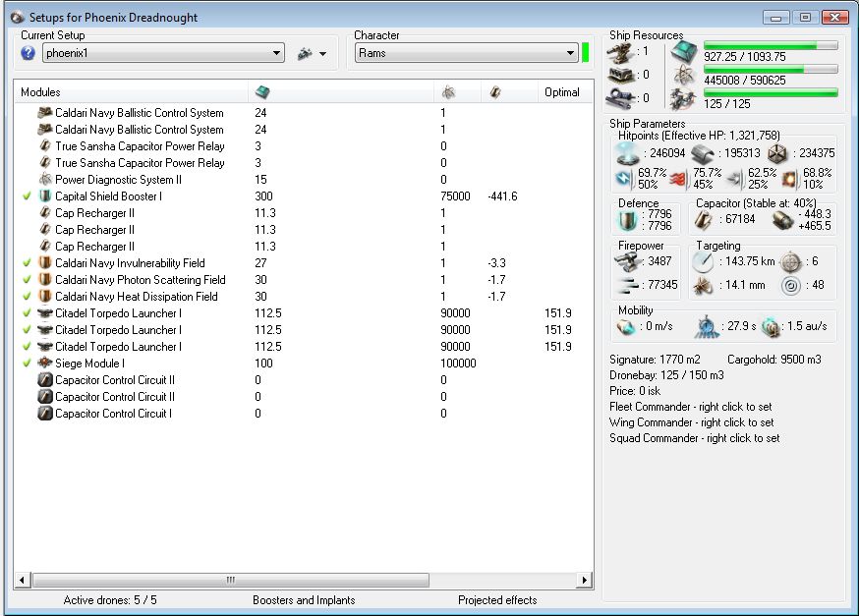The width and height of the screenshot is (859, 616).
Task: Click Caldari Navy Invulnerability Field module icon
Action: click(x=45, y=263)
